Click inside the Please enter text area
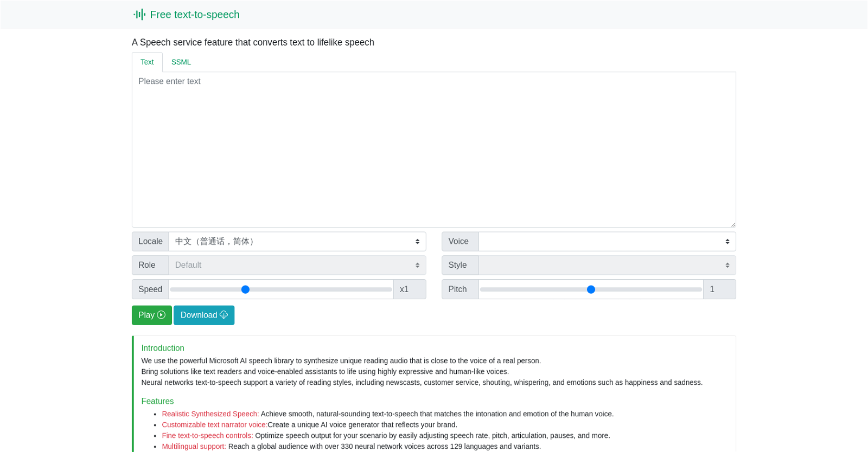 click(434, 150)
